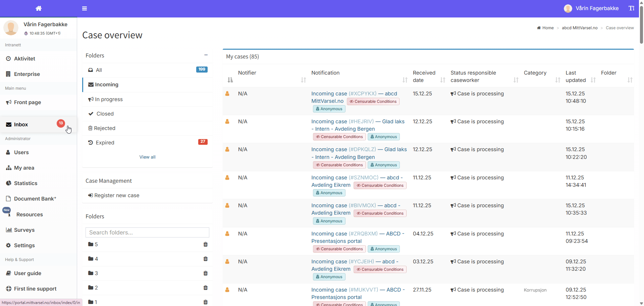Open Statistics in the sidebar
This screenshot has height=306, width=644.
tap(25, 183)
